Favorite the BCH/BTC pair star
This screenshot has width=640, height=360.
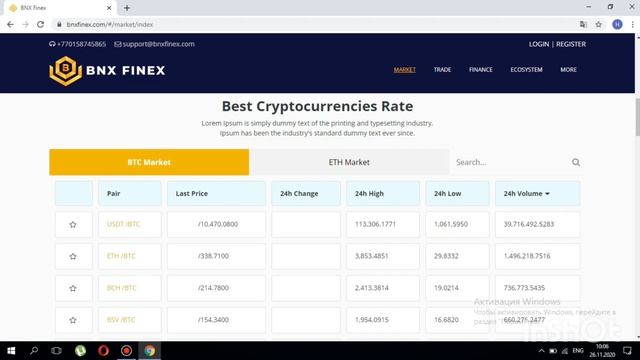pyautogui.click(x=73, y=288)
